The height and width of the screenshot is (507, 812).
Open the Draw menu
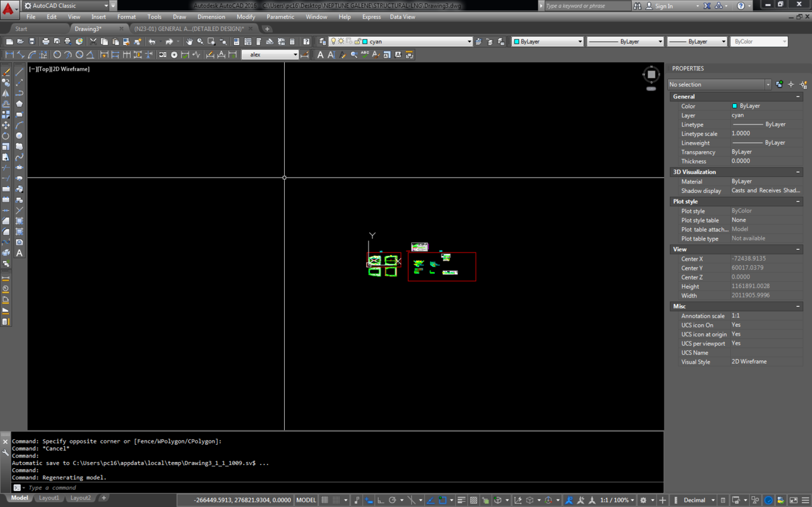(180, 17)
